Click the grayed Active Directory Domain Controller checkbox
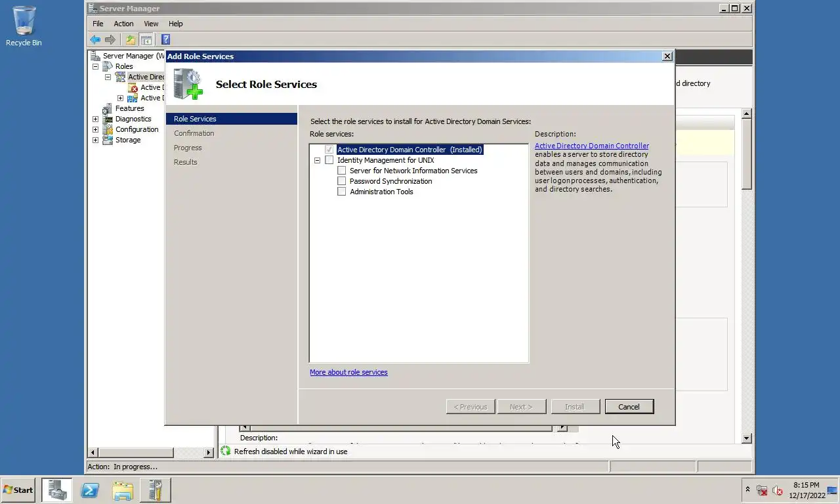The image size is (840, 504). (329, 150)
